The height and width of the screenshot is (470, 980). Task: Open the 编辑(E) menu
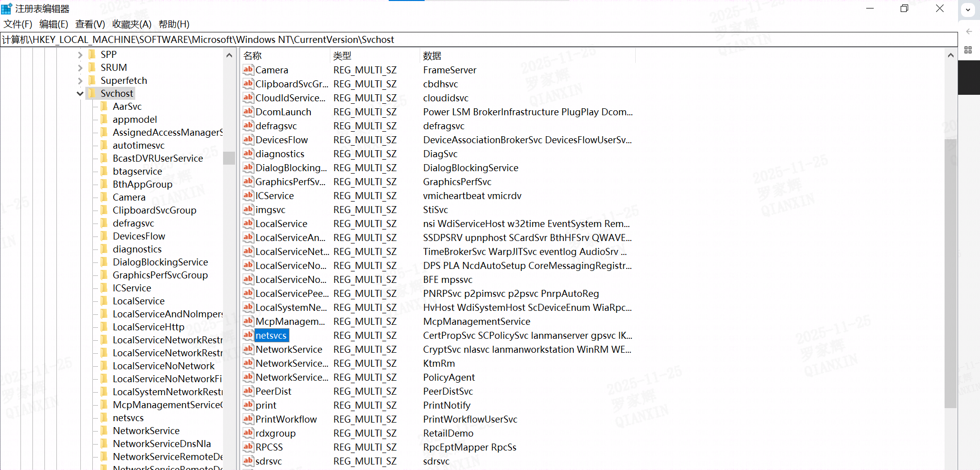pyautogui.click(x=54, y=24)
